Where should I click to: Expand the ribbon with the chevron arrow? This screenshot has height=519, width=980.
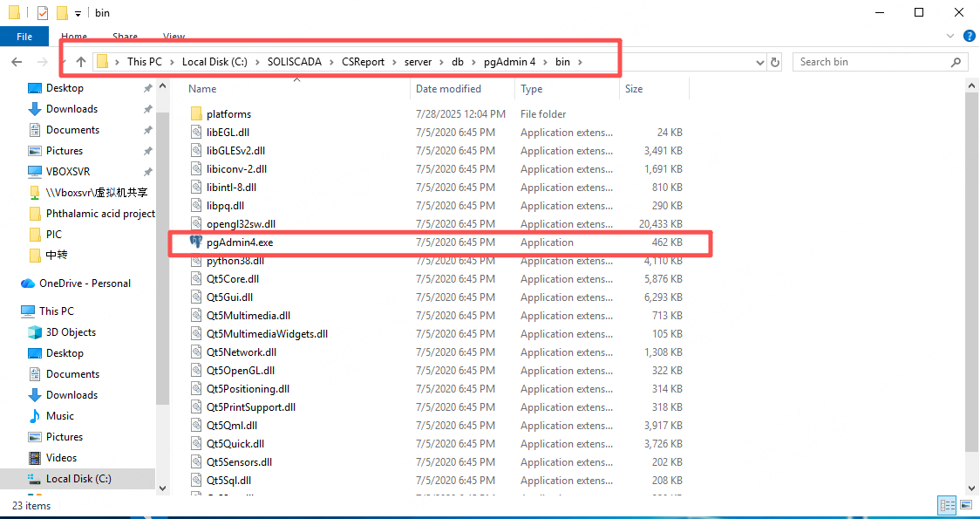click(x=951, y=37)
